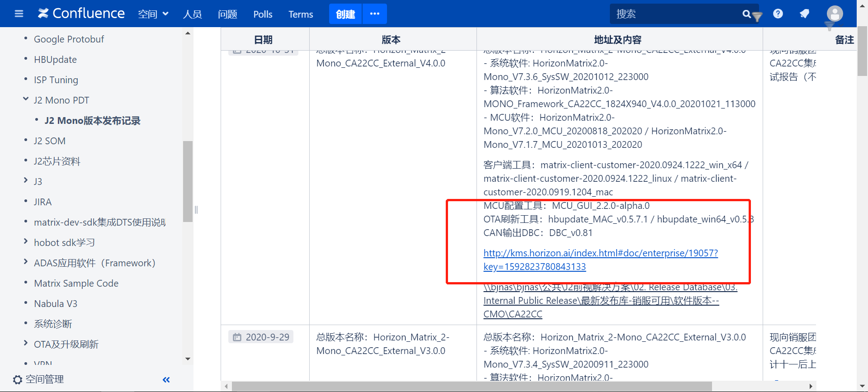Click the 2020-9-29 date cell
Image resolution: width=868 pixels, height=392 pixels.
point(261,337)
